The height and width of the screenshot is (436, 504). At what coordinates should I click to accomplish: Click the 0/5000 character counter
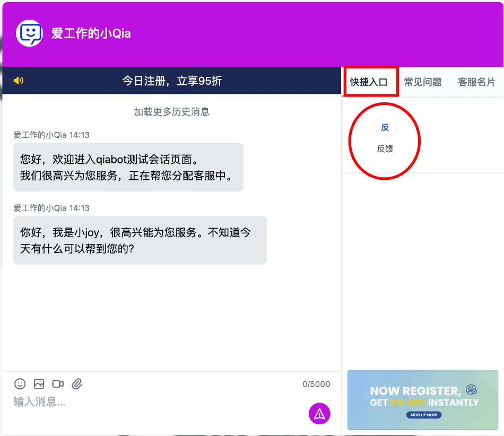click(316, 384)
